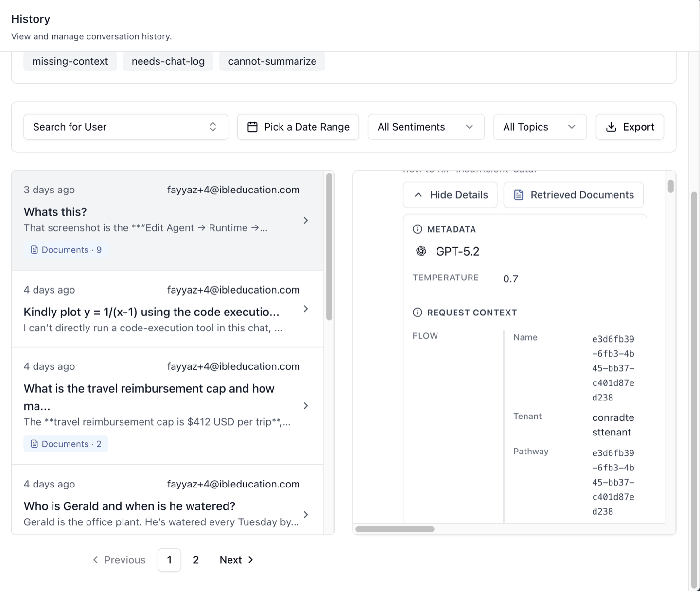Open Retrieved Documents
This screenshot has width=700, height=591.
[x=574, y=195]
